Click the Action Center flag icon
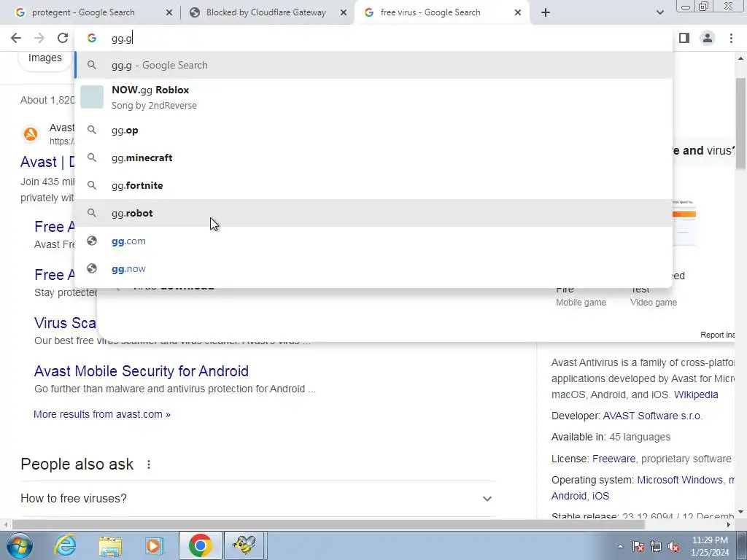 point(638,546)
